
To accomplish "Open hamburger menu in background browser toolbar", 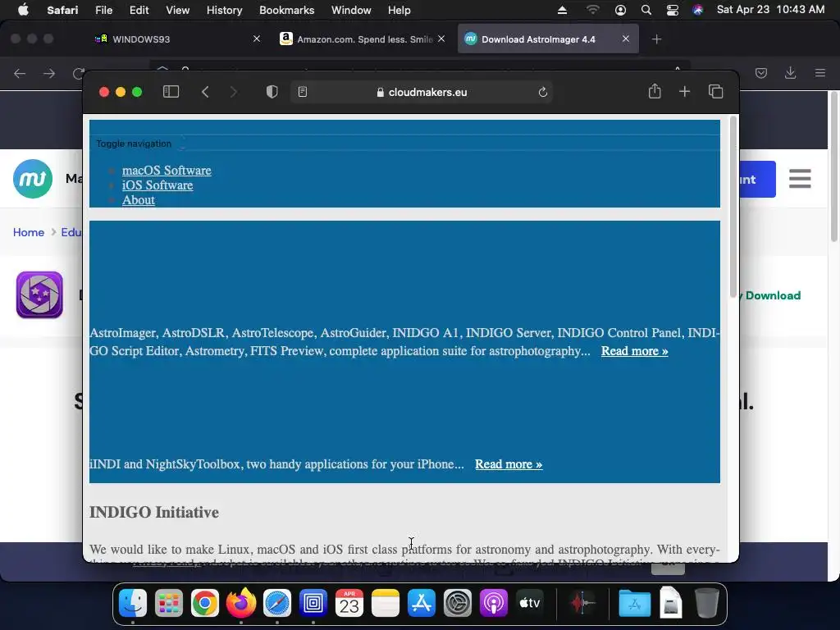I will point(820,73).
